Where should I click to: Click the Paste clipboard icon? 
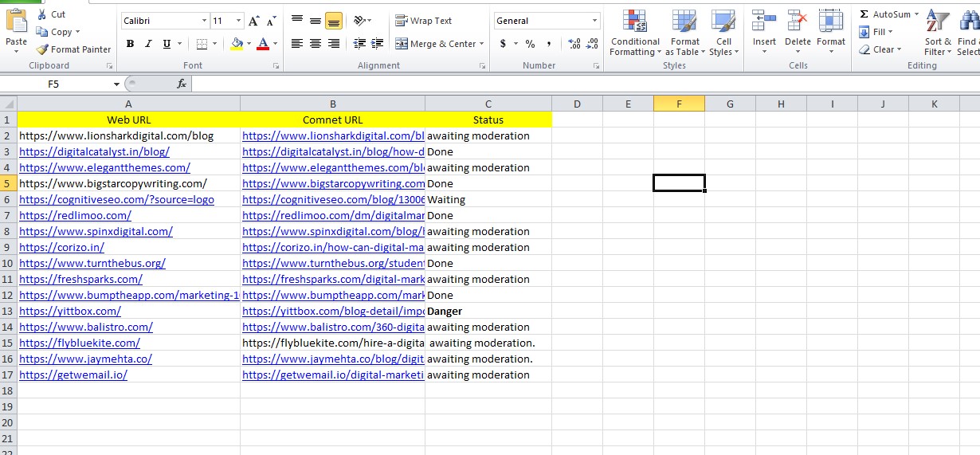click(x=15, y=18)
